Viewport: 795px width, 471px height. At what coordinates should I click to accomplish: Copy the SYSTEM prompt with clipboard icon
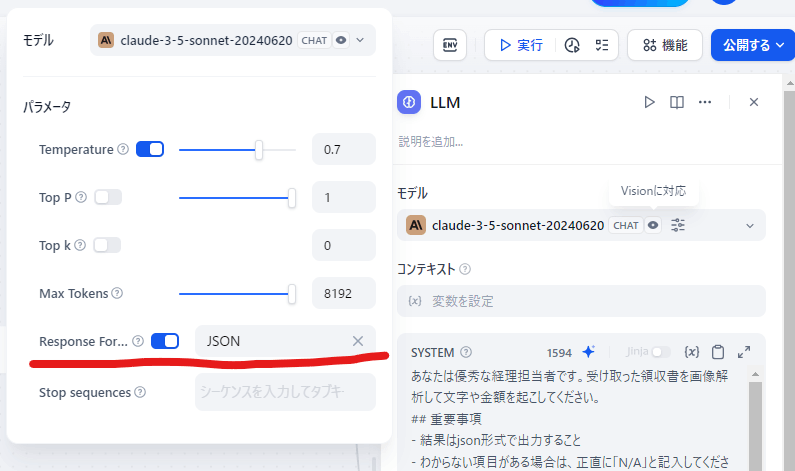coord(717,351)
